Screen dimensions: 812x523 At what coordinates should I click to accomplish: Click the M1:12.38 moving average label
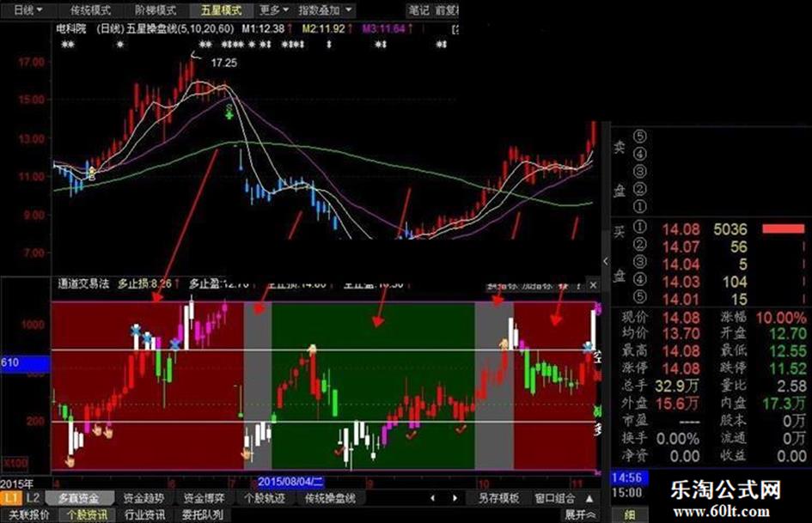coord(263,29)
